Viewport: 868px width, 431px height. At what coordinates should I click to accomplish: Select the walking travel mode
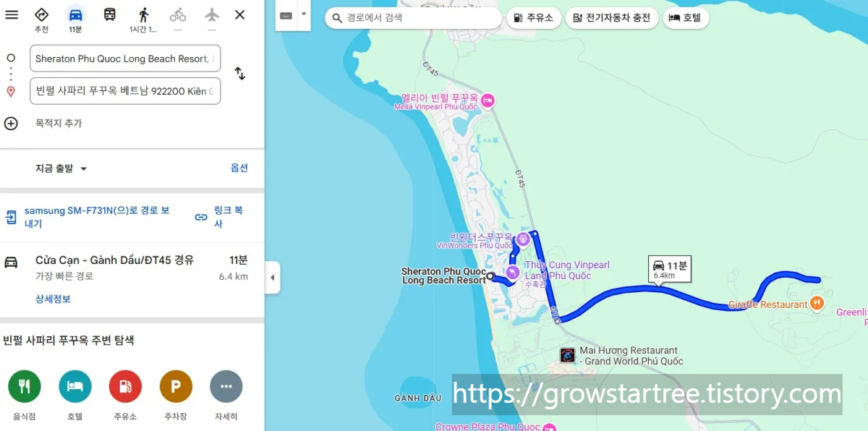coord(143,20)
